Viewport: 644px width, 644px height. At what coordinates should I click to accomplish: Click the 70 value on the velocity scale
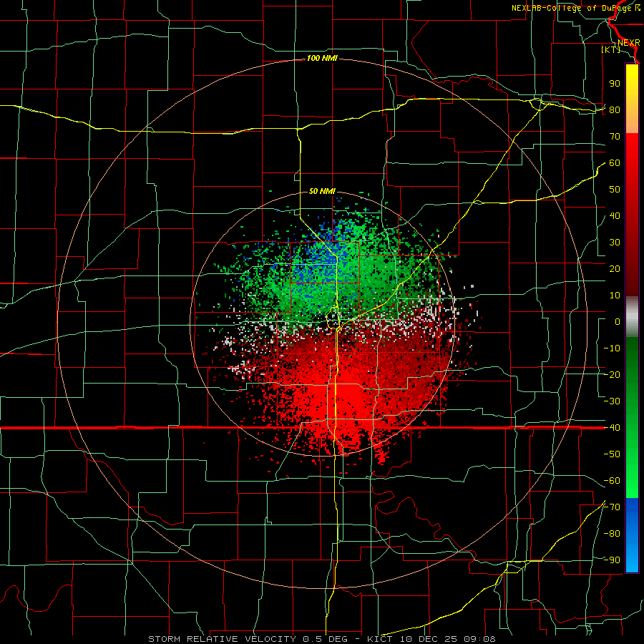pos(615,137)
